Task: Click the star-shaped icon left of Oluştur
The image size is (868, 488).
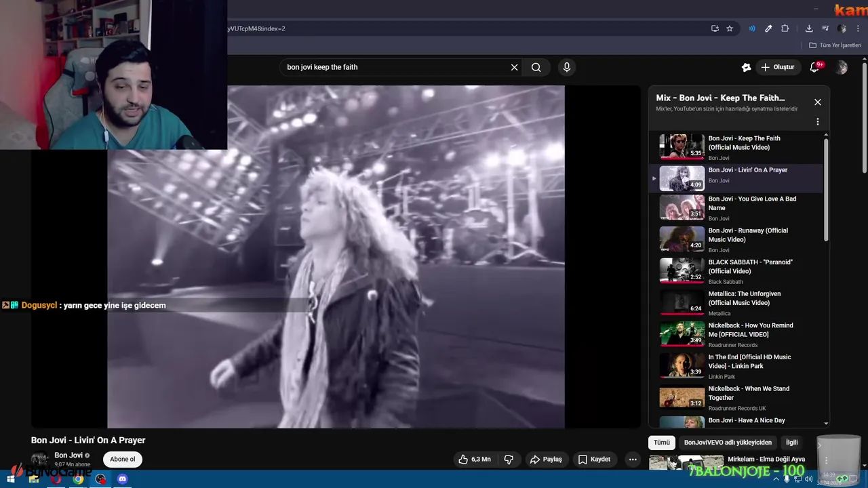Action: (x=746, y=67)
